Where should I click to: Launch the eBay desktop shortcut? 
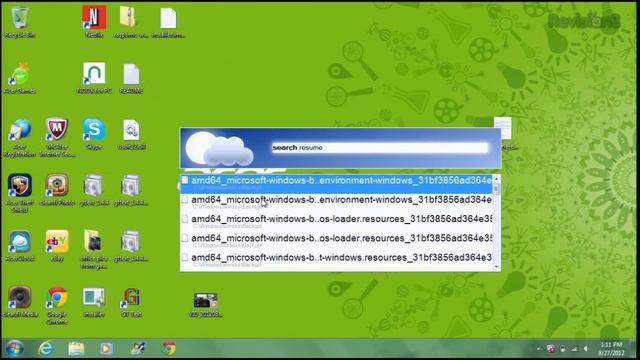tap(57, 246)
